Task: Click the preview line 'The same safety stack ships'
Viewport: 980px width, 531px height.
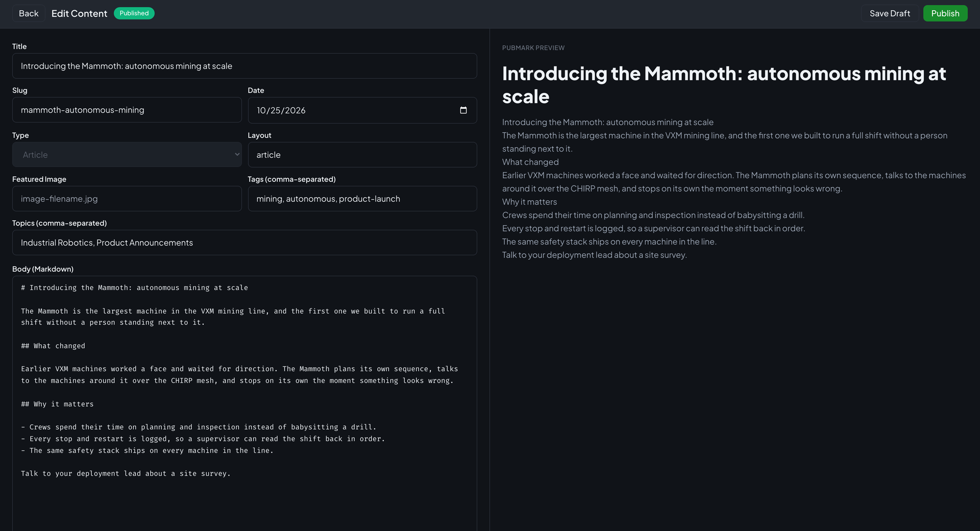Action: [x=609, y=242]
